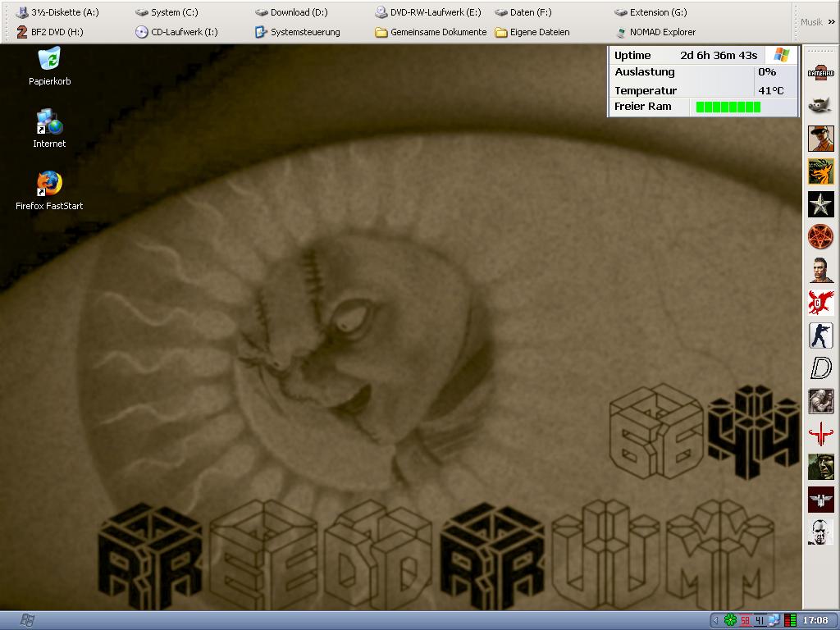The image size is (840, 630).
Task: Launch Firefox FastStart from the desktop
Action: pyautogui.click(x=49, y=185)
